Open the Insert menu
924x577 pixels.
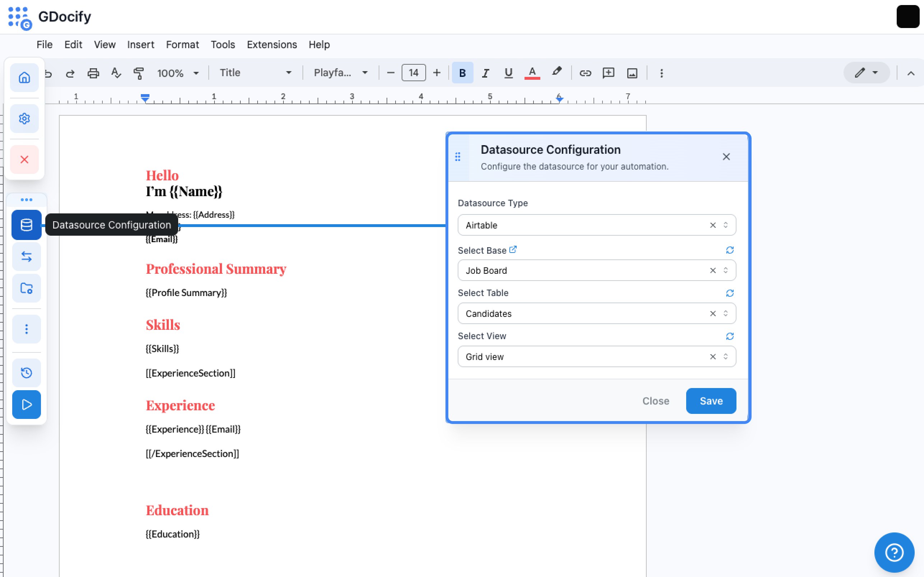(140, 45)
